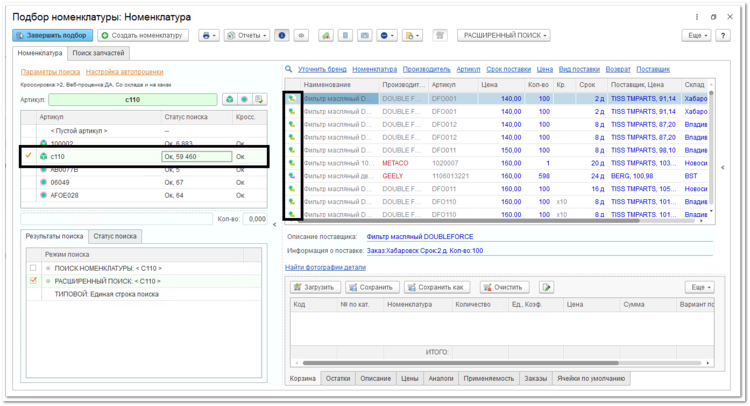
Task: Open the Аналоги tab
Action: tap(441, 378)
